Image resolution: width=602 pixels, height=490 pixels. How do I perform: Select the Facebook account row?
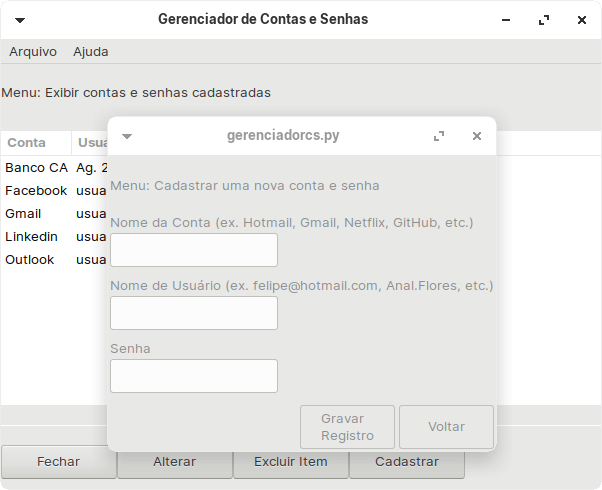(36, 191)
